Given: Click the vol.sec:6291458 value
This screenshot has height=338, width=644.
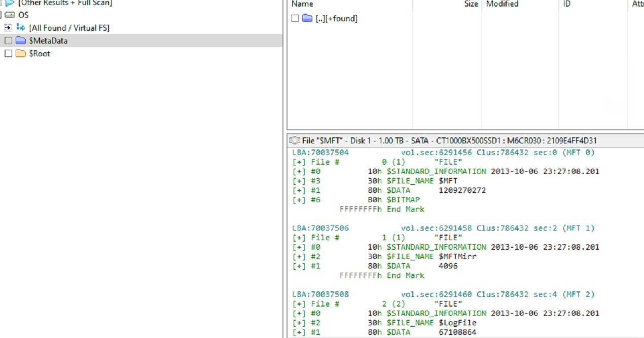Looking at the screenshot, I should 437,228.
